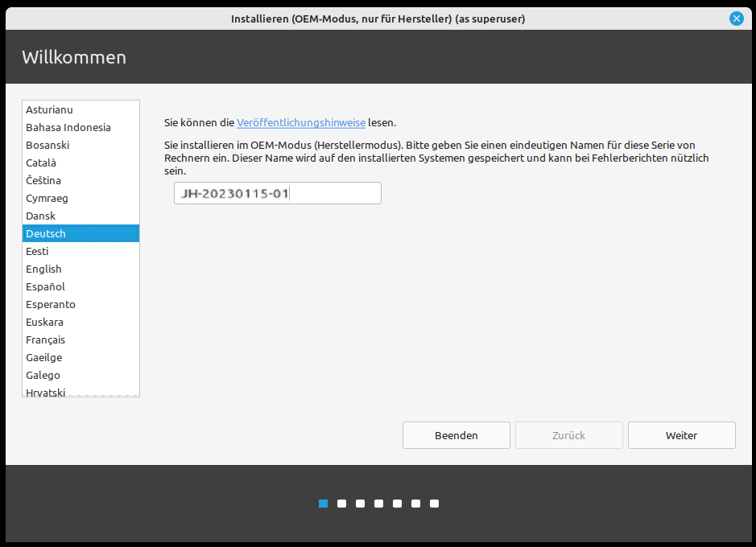Open the Veröffentlichungshinweise link
The height and width of the screenshot is (547, 756).
click(x=300, y=123)
